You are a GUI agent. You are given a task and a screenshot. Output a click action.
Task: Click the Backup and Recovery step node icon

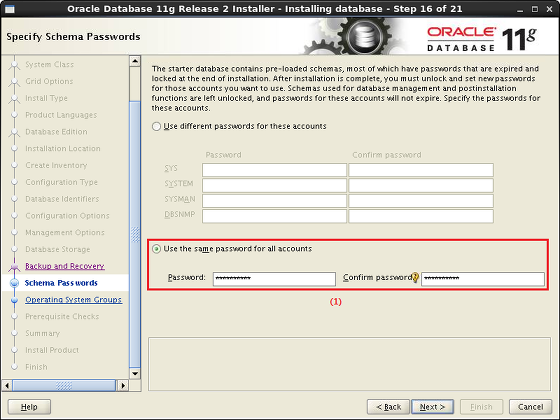coord(15,266)
